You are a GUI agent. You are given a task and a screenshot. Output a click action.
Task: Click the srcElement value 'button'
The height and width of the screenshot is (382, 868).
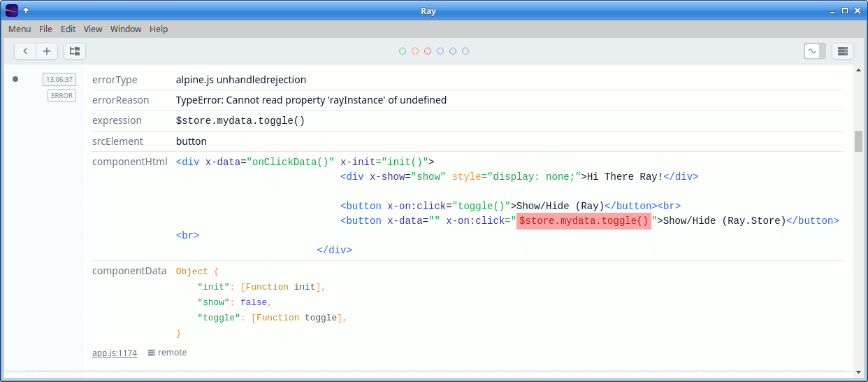point(191,141)
